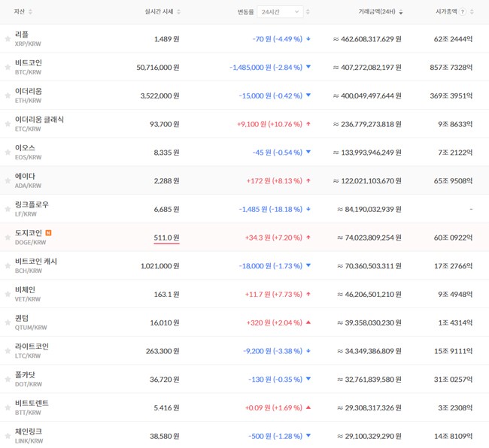Click market cap 31조 0257억

pos(453,380)
